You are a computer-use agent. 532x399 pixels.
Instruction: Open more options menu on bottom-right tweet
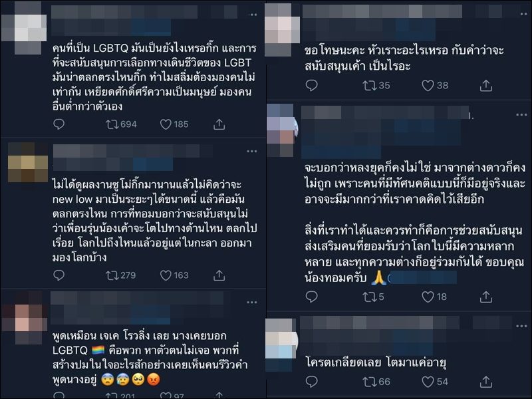pyautogui.click(x=521, y=326)
